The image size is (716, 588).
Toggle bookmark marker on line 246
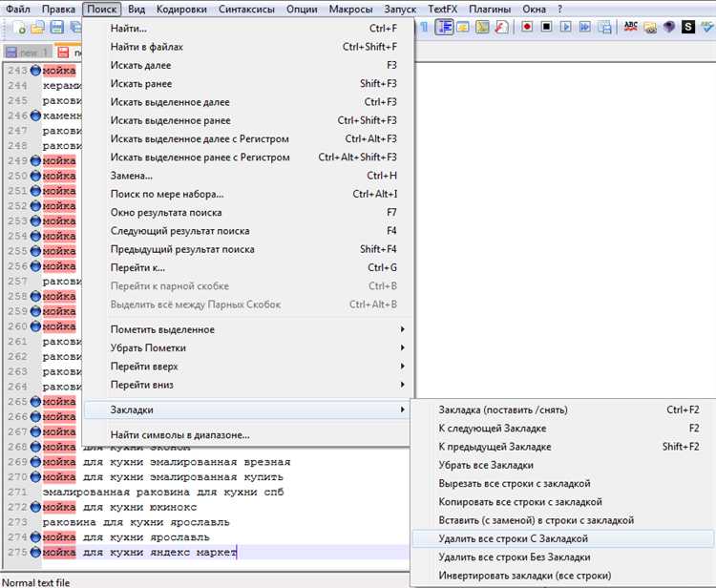(x=35, y=115)
